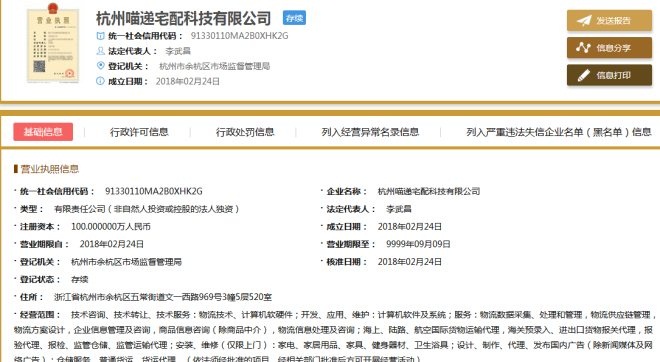Click header establishment date 2018年02月24日
Viewport: 660px width, 362px height.
point(188,81)
